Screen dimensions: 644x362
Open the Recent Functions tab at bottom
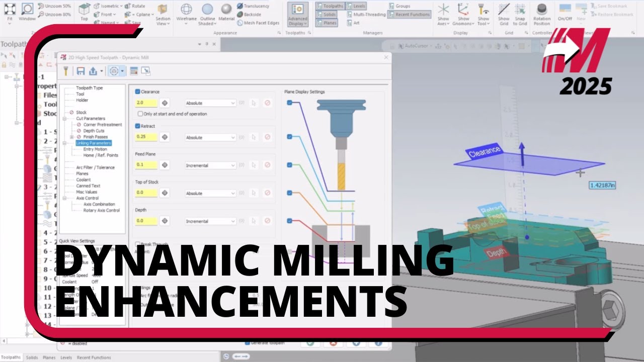[x=94, y=357]
